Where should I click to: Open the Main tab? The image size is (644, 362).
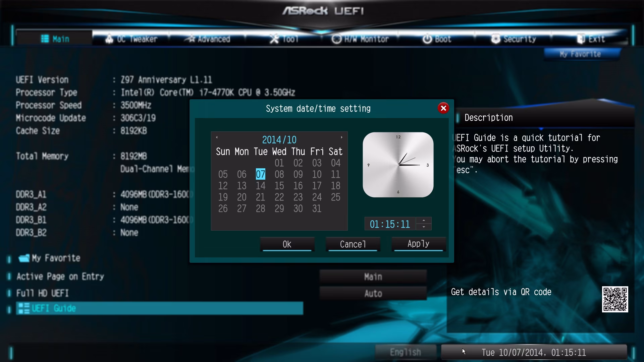tap(55, 39)
